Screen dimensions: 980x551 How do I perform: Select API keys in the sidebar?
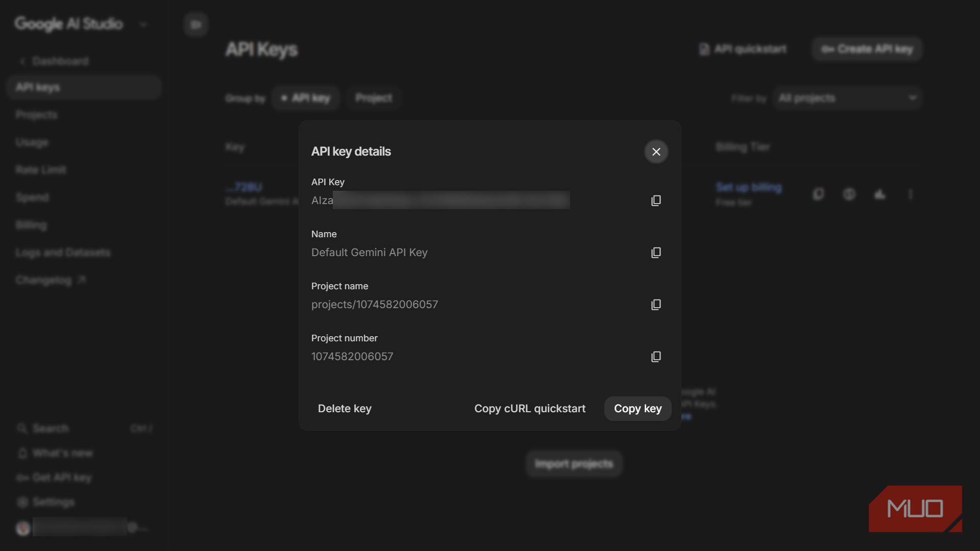tap(84, 87)
